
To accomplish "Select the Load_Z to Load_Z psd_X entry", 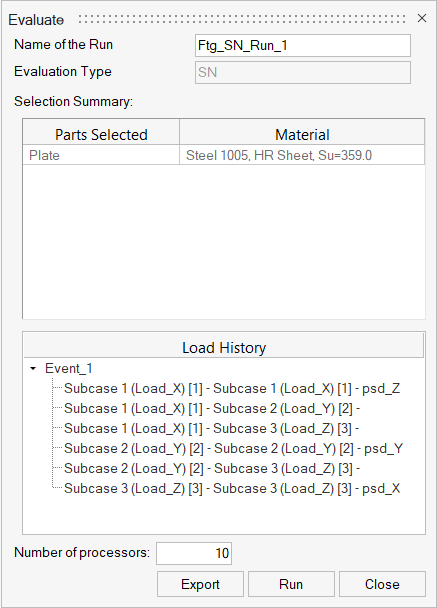I will tap(232, 489).
